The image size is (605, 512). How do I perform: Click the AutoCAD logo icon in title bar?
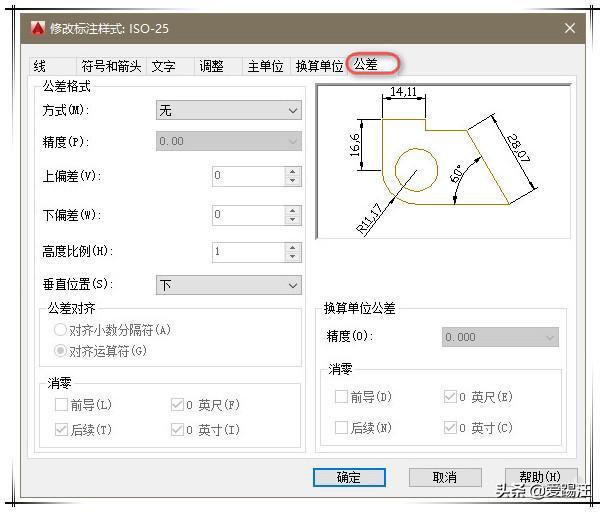point(37,28)
